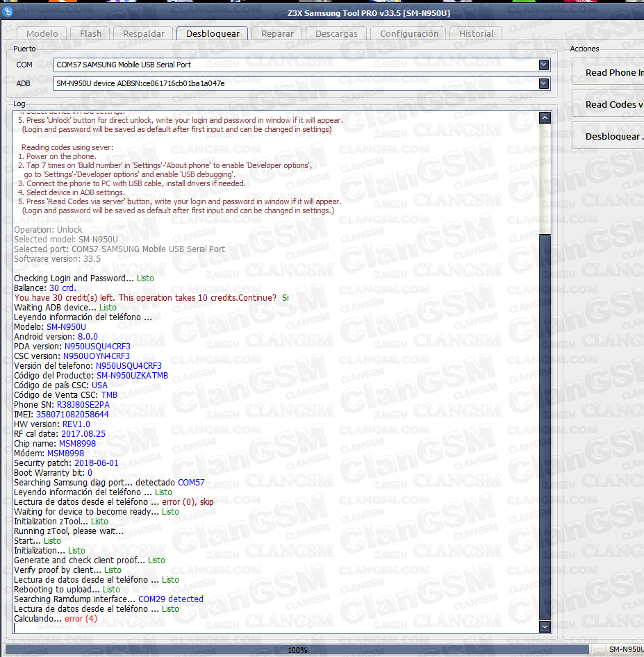Click the 'Running zTool, please wait...' line
This screenshot has width=644, height=657.
(x=69, y=531)
